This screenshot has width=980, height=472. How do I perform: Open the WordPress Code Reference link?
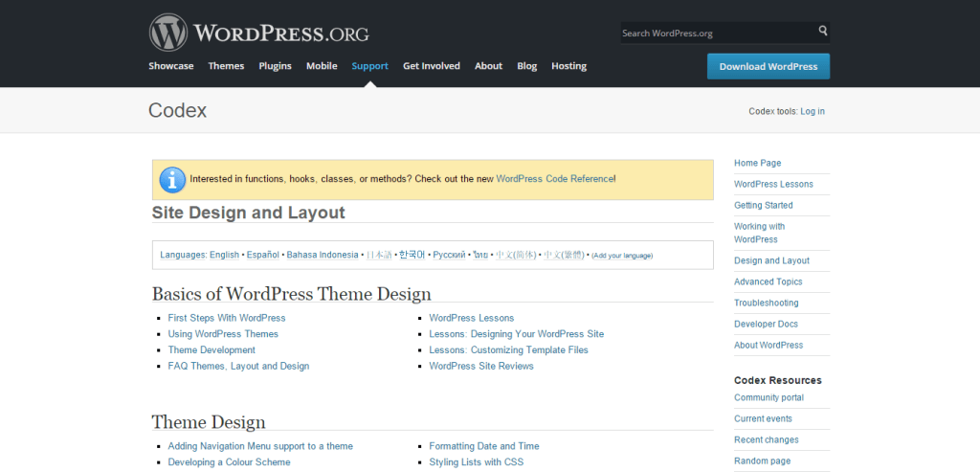pos(554,178)
